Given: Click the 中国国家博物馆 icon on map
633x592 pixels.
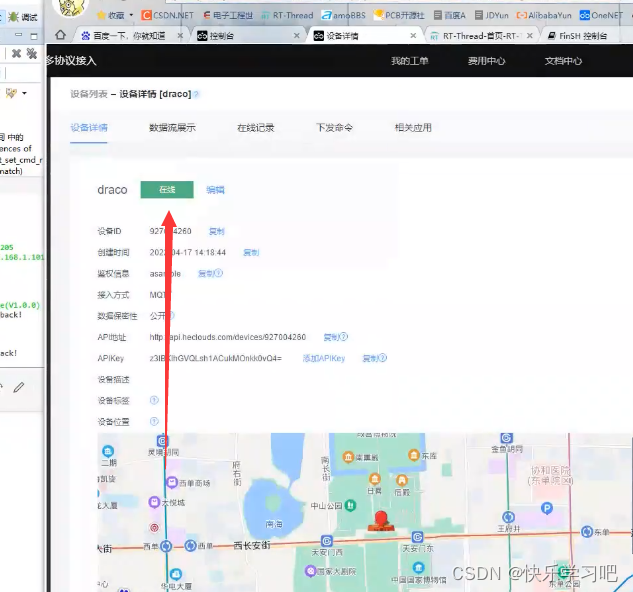Looking at the screenshot, I should coord(419,567).
